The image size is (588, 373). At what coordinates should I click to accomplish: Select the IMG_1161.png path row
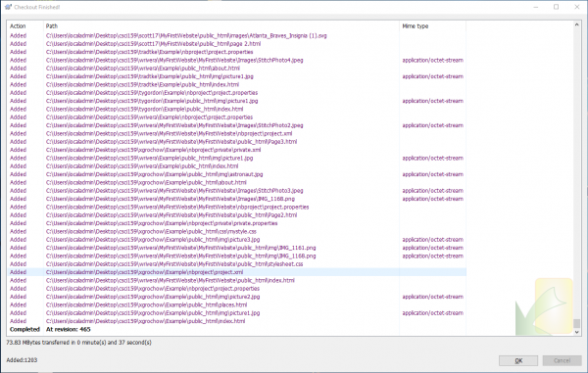point(237,248)
